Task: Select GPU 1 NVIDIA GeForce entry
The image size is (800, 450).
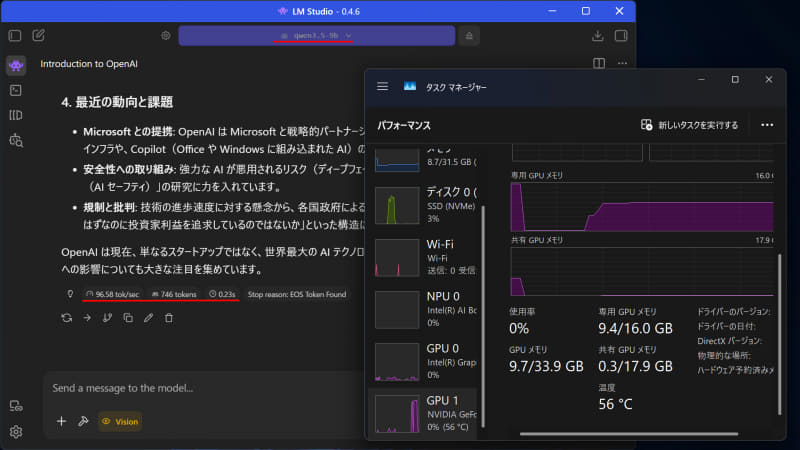Action: (422, 414)
